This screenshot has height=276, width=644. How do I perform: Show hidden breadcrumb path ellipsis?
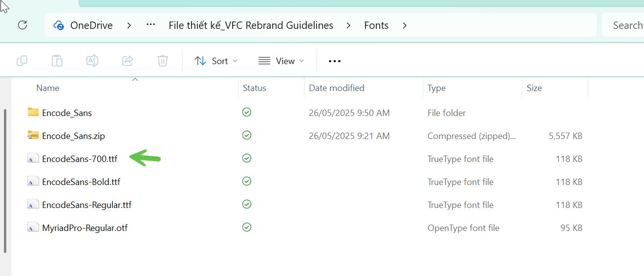coord(150,25)
